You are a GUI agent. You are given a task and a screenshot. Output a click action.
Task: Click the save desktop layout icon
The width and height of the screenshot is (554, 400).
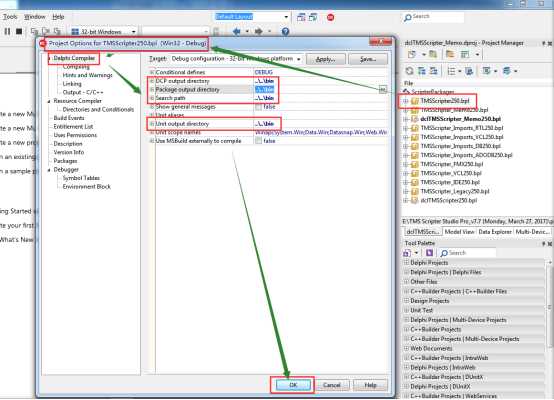[x=301, y=17]
